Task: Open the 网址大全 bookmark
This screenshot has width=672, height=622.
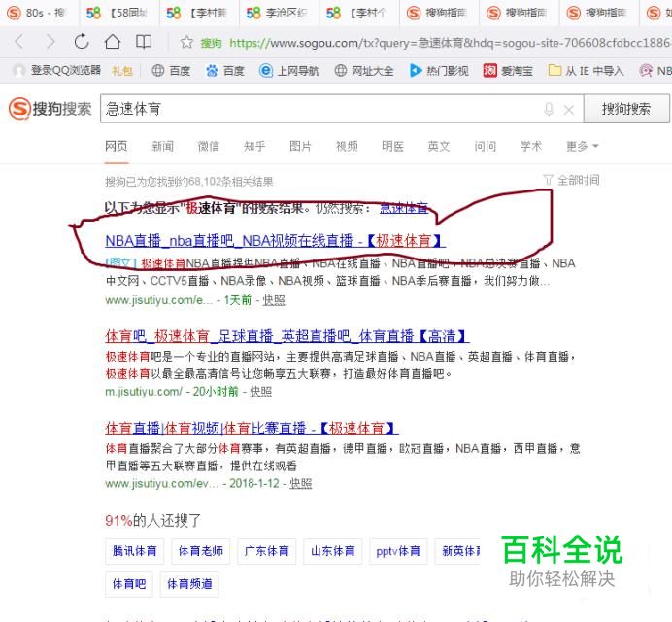Action: point(364,70)
